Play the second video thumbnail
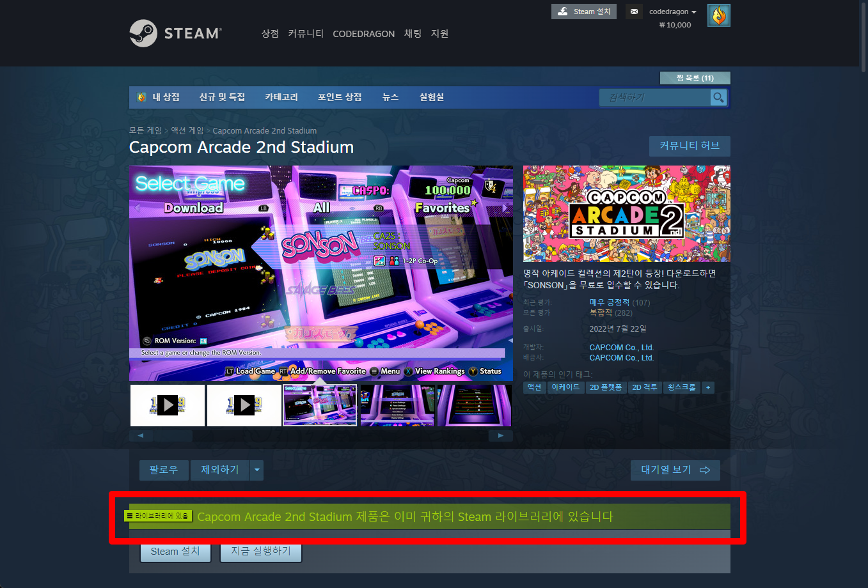 pos(244,405)
